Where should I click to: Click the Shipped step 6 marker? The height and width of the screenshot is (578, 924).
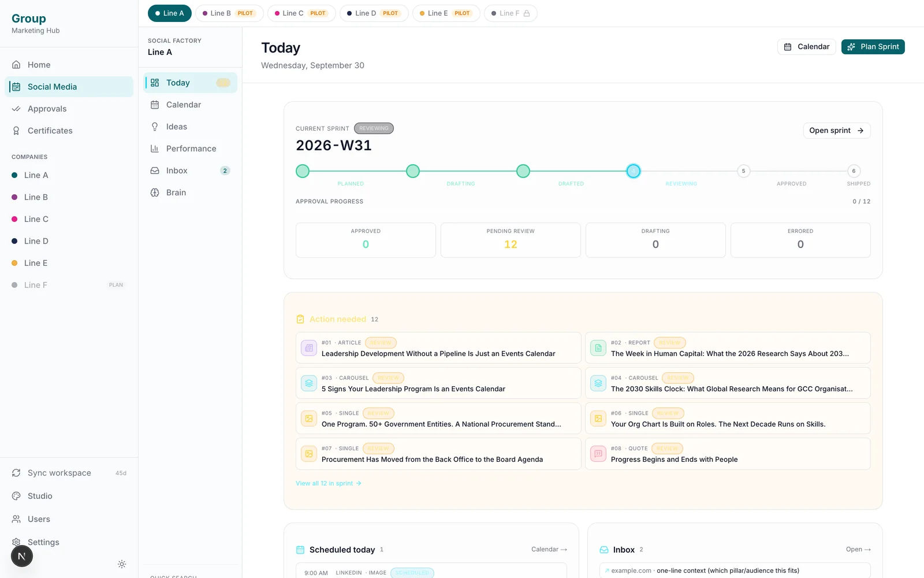click(x=854, y=171)
